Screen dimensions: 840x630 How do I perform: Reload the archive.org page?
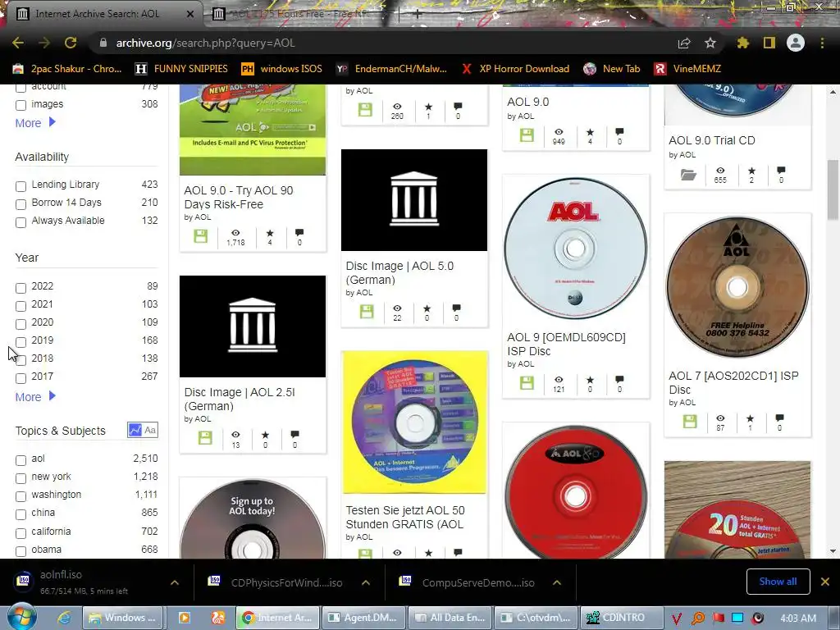point(71,43)
